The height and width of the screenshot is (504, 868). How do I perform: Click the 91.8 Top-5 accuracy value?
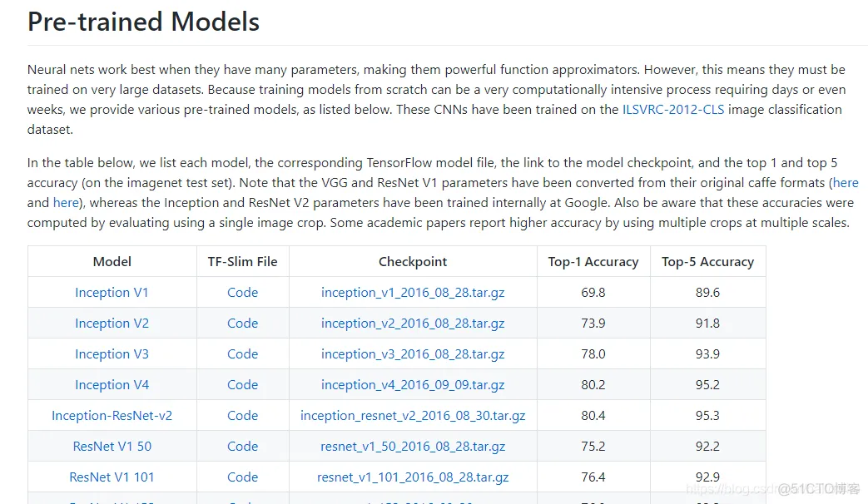click(x=708, y=323)
